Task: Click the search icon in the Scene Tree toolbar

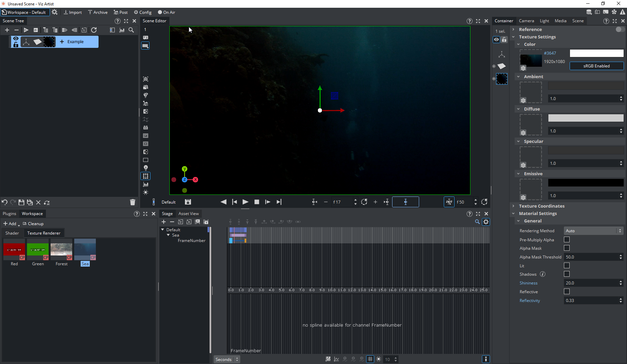Action: [x=131, y=30]
